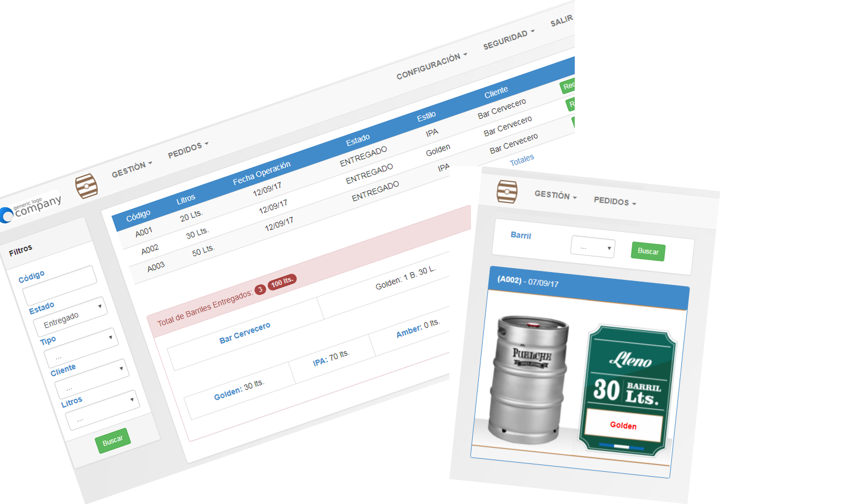Image resolution: width=844 pixels, height=504 pixels.
Task: Click the red badge showing 3 barrels
Action: (x=260, y=289)
